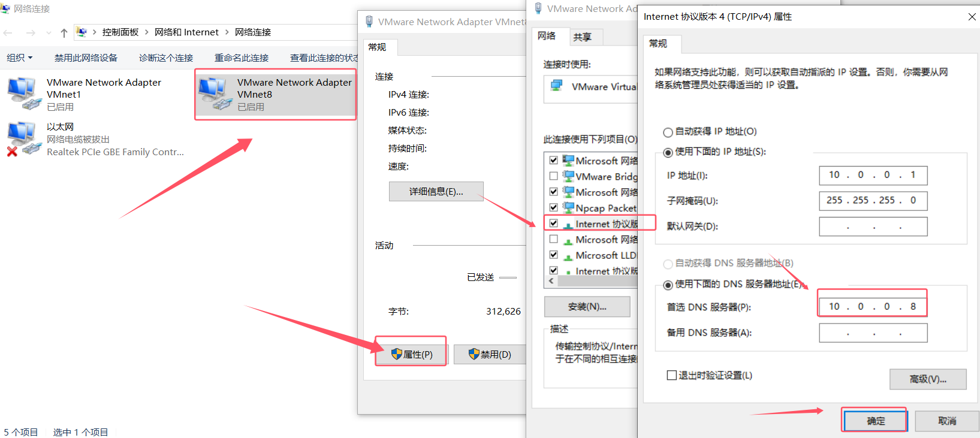Click the VMware Bridg item icon
980x438 pixels.
click(x=568, y=176)
